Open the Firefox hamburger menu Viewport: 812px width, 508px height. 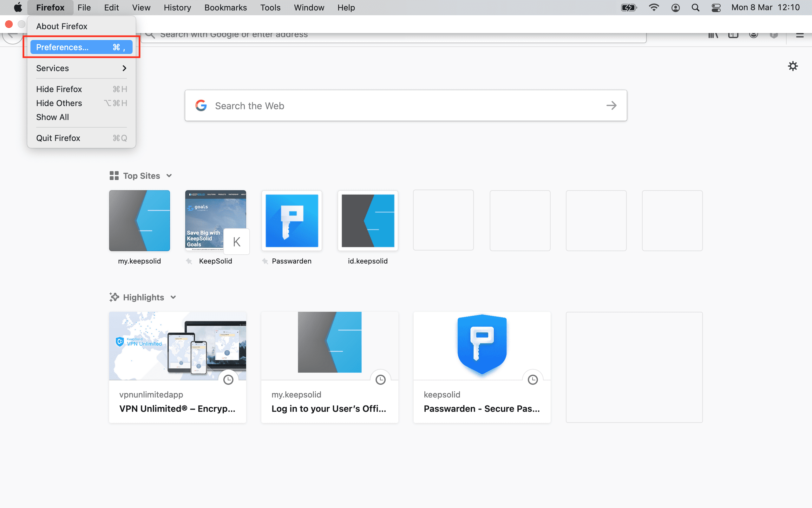click(x=800, y=35)
